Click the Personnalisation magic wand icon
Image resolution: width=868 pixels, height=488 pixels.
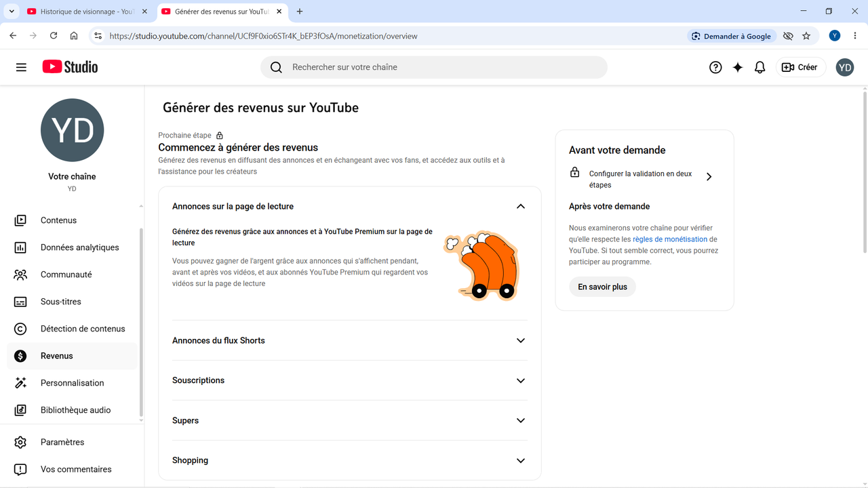(x=20, y=383)
